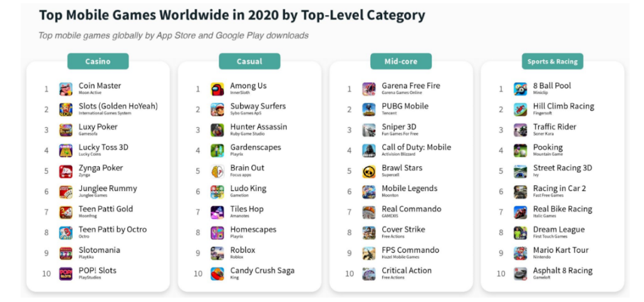Screen dimensions: 644x302
Task: Select the Zynga Poker app icon
Action: click(66, 171)
